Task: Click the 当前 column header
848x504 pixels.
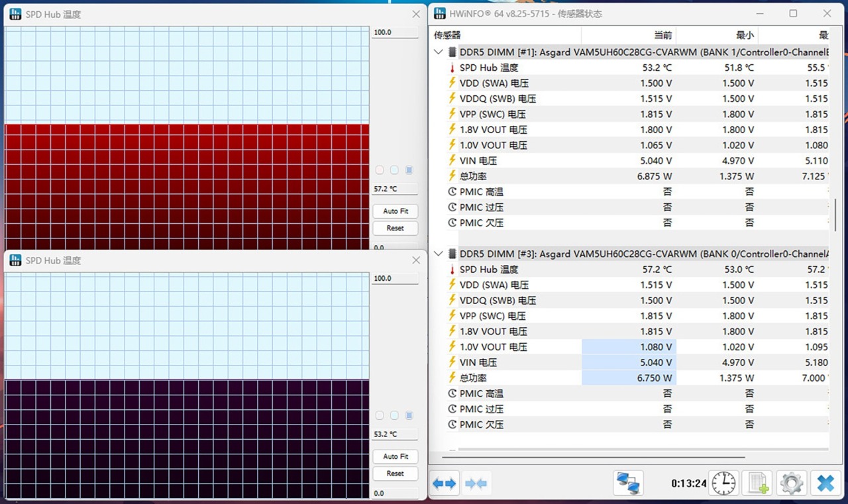Action: (628, 35)
